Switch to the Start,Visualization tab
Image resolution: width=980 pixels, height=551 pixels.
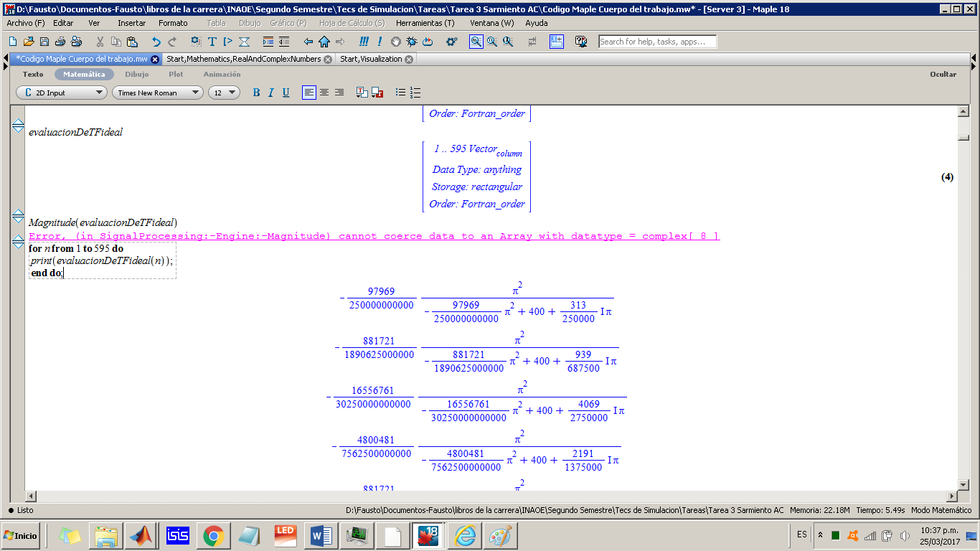coord(371,59)
